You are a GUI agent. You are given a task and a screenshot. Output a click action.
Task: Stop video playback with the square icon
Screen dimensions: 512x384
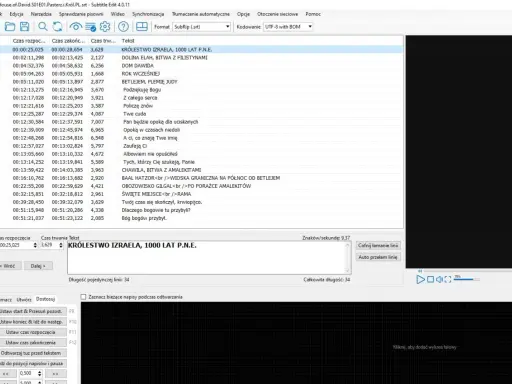click(430, 279)
